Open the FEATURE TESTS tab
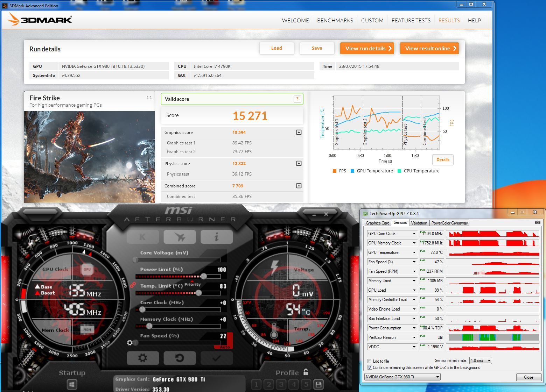The width and height of the screenshot is (546, 392). 411,21
